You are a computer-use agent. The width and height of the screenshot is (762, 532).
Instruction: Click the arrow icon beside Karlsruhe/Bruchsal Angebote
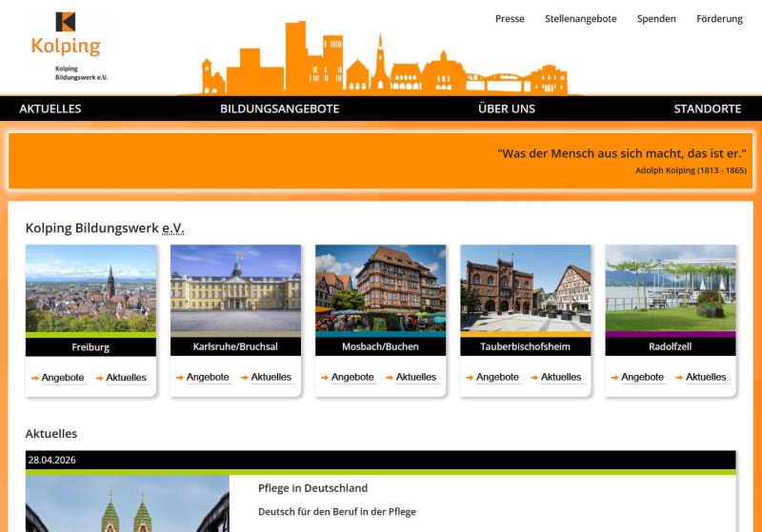tap(180, 378)
